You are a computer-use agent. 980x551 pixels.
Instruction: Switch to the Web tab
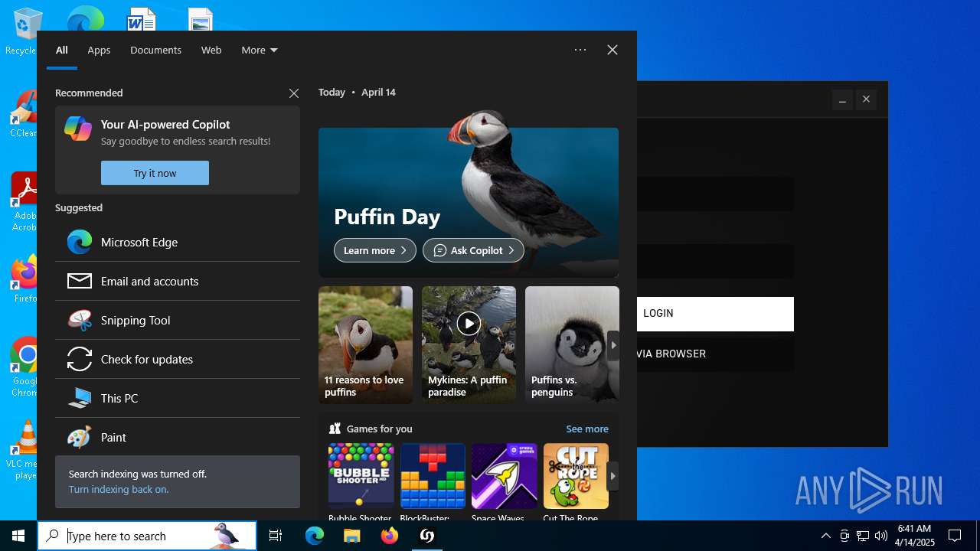tap(211, 50)
